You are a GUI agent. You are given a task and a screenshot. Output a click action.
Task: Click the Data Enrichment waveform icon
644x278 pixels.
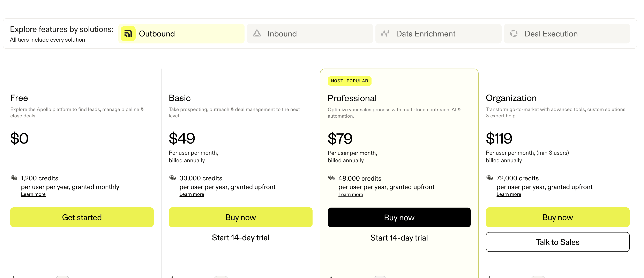[x=385, y=33]
